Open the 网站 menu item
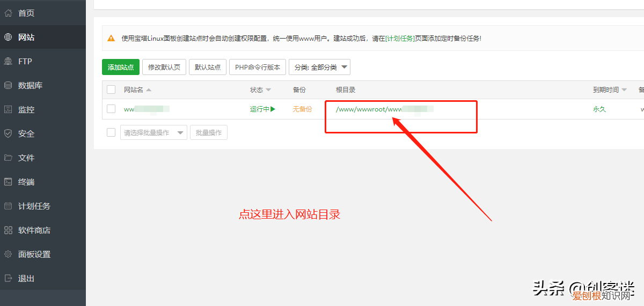The height and width of the screenshot is (306, 644). point(26,37)
